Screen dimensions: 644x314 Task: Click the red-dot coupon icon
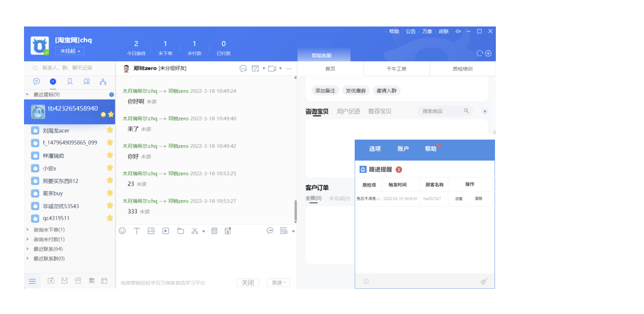tap(228, 231)
